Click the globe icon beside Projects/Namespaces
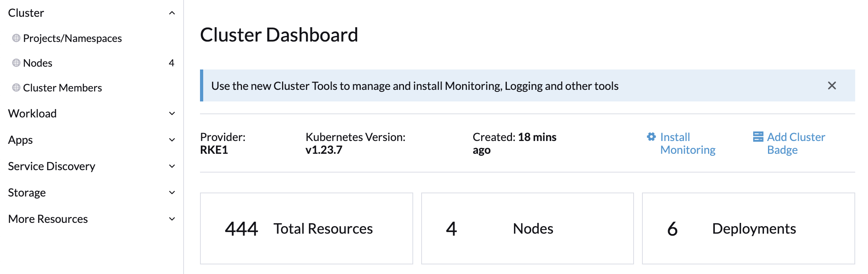Image resolution: width=868 pixels, height=274 pixels. click(16, 38)
